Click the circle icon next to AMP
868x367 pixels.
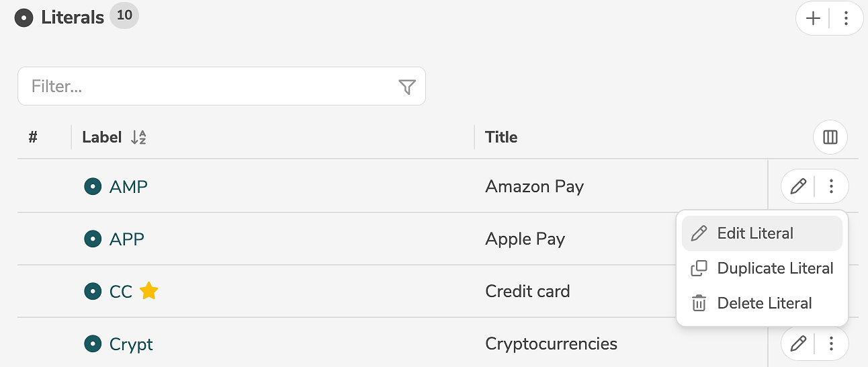[x=93, y=186]
